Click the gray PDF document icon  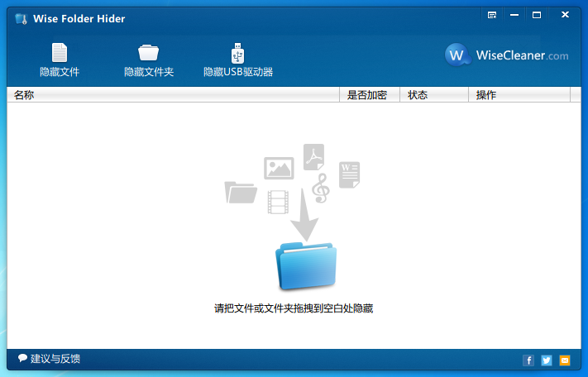click(x=313, y=156)
